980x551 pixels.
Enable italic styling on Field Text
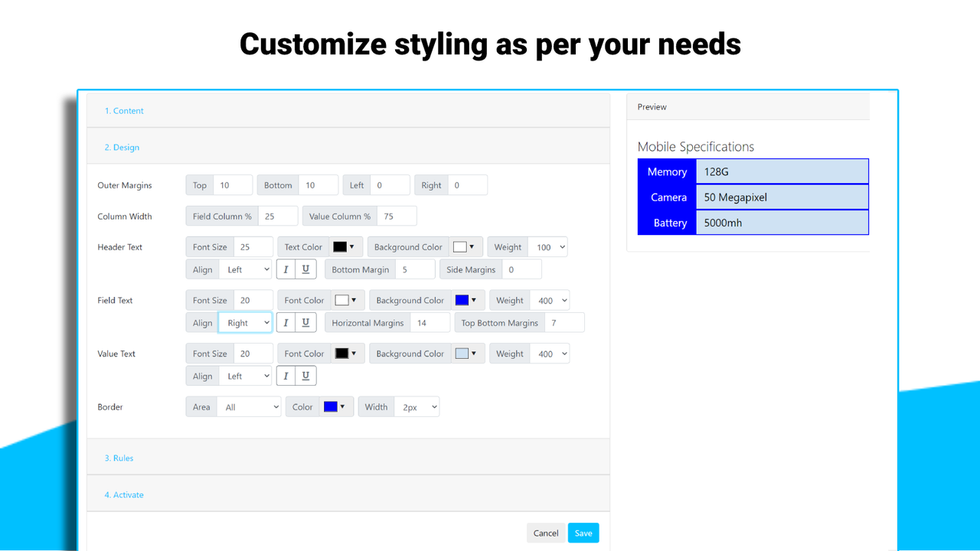click(284, 322)
